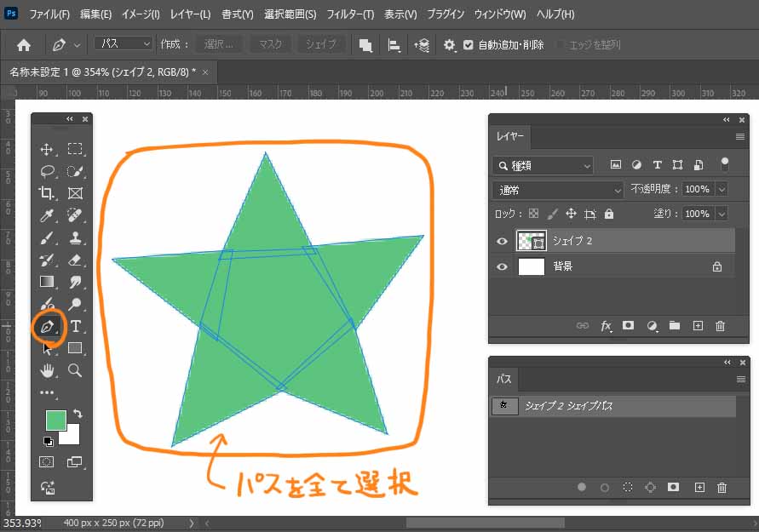
Task: Hide the シェイプ 2 layer
Action: 502,242
